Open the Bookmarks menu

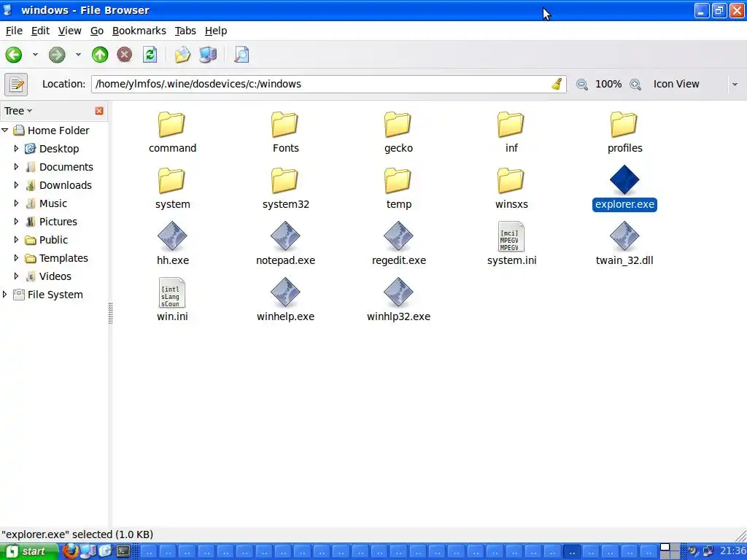coord(139,31)
